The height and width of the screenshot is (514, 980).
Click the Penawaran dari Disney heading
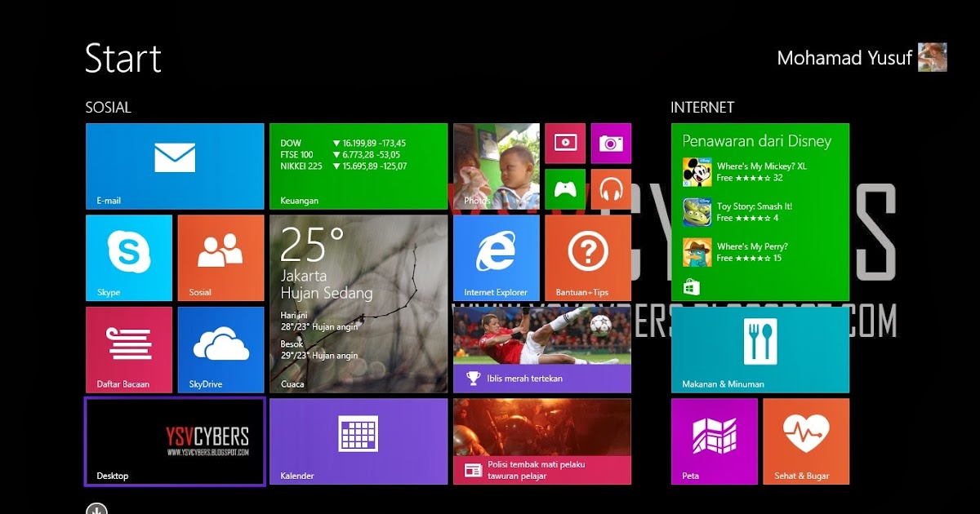(x=756, y=141)
